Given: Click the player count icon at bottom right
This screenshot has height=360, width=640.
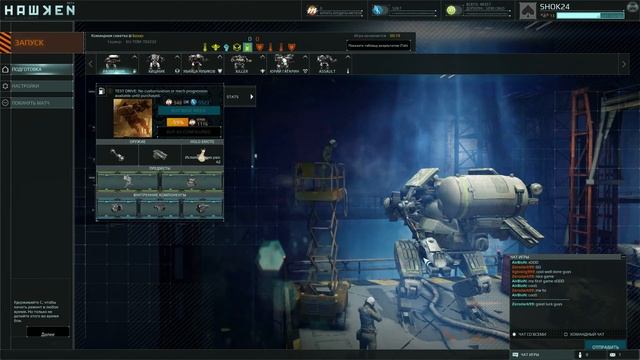Looking at the screenshot, I should coord(612,355).
